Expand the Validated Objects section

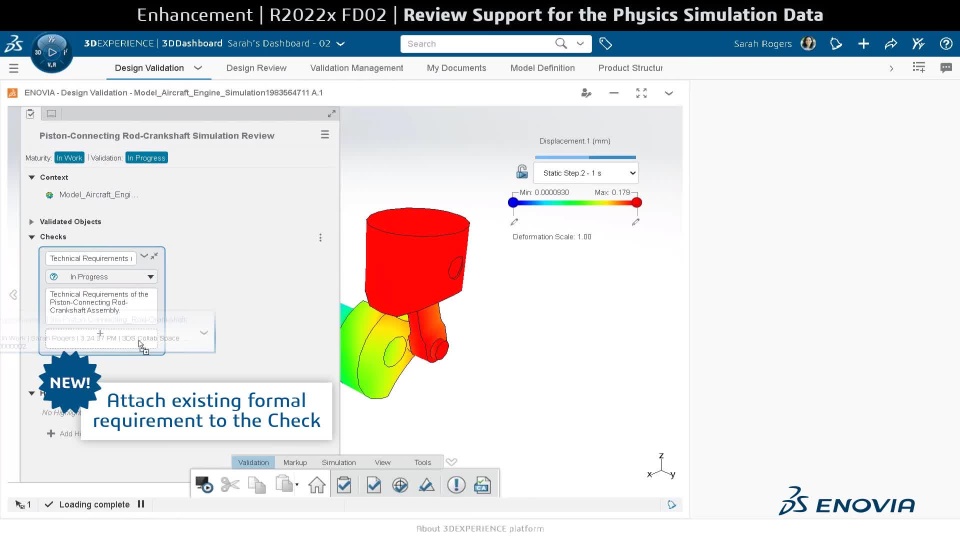(x=31, y=222)
